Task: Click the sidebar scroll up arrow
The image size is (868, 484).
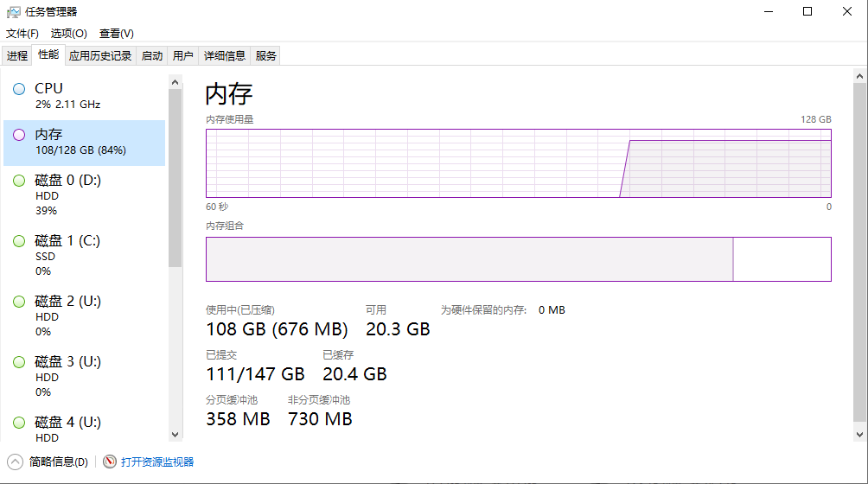Action: pos(175,82)
